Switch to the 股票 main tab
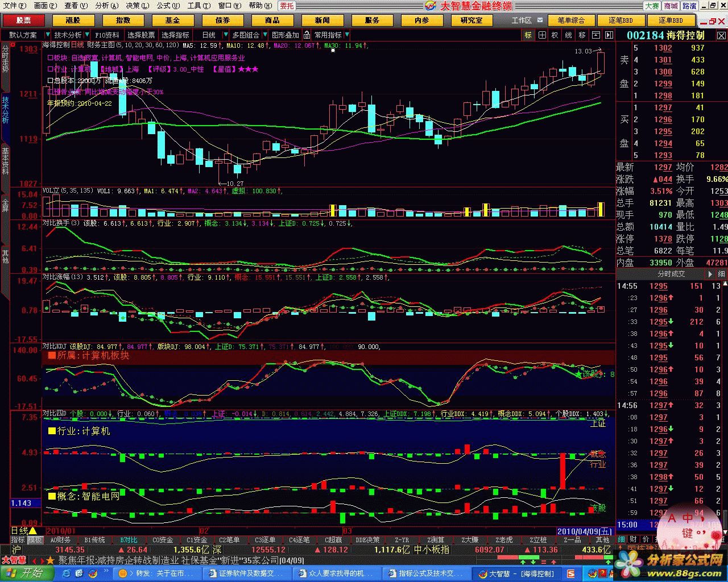This screenshot has width=728, height=582. 23,20
